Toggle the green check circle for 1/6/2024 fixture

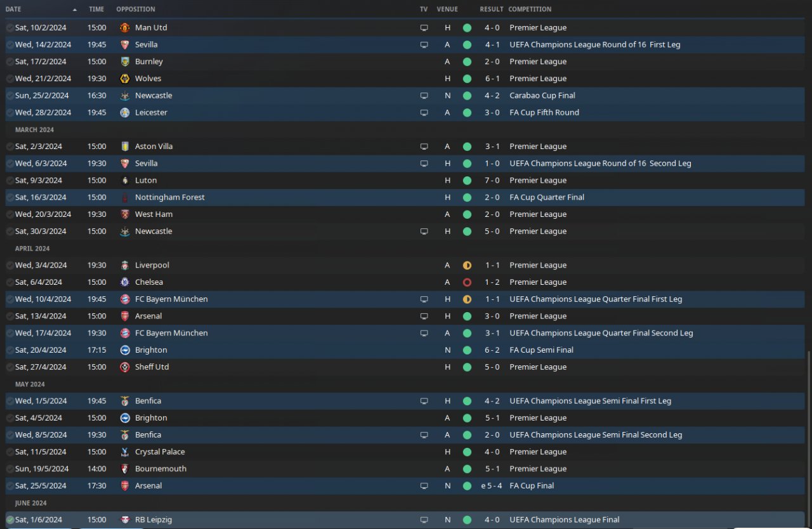tap(10, 520)
